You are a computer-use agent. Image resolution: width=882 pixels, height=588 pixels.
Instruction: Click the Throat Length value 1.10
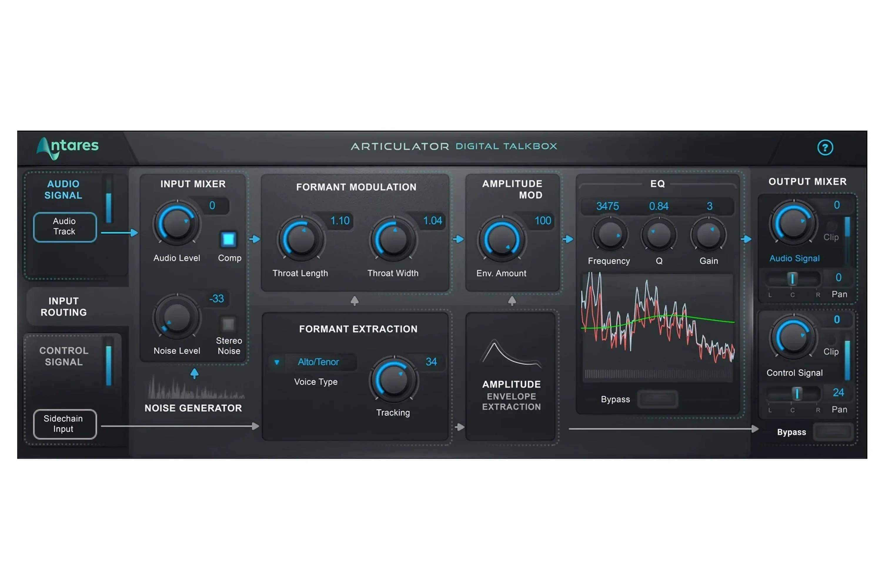(x=340, y=220)
